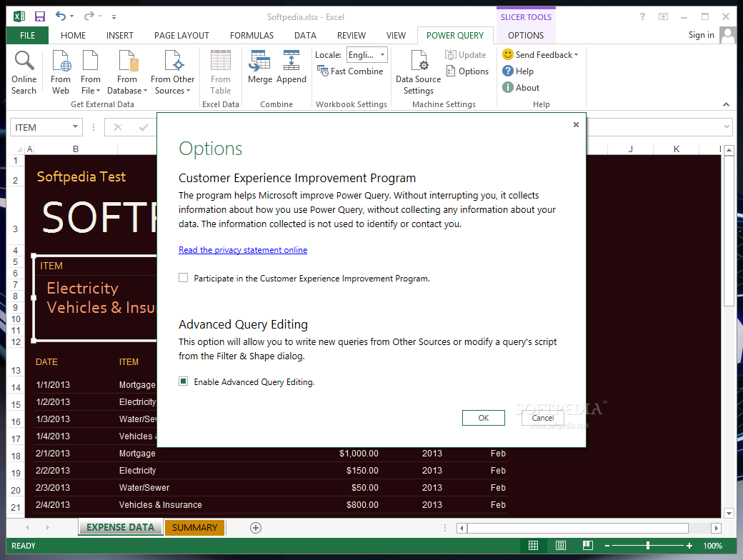
Task: Open the Undo history dropdown arrow
Action: pos(72,16)
